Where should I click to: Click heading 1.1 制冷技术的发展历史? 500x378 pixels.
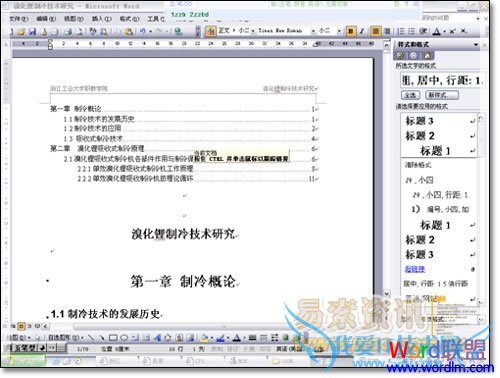point(105,314)
